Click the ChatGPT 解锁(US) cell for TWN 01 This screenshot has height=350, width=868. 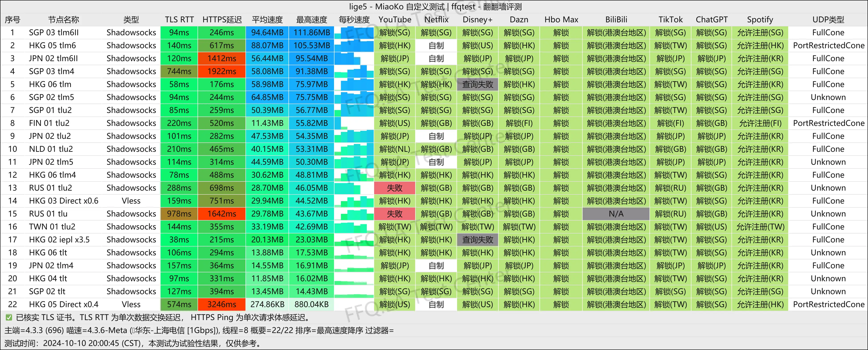coord(711,227)
